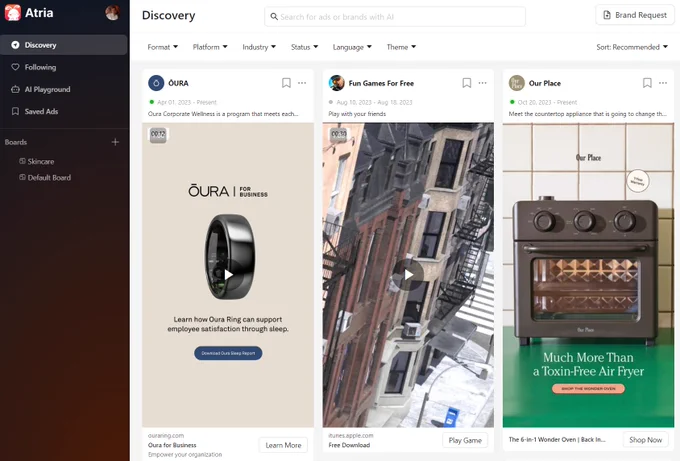Click the Default Board icon
680x461 pixels.
pyautogui.click(x=22, y=177)
